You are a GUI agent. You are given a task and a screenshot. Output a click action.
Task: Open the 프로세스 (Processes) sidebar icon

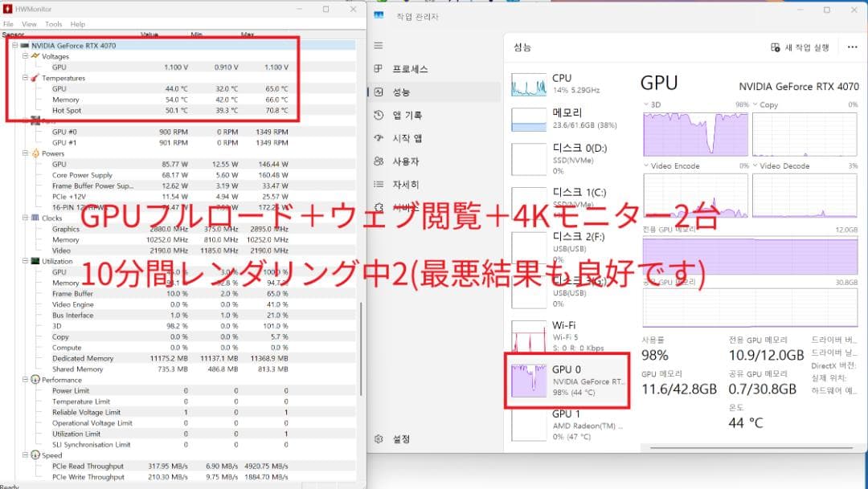tap(378, 69)
